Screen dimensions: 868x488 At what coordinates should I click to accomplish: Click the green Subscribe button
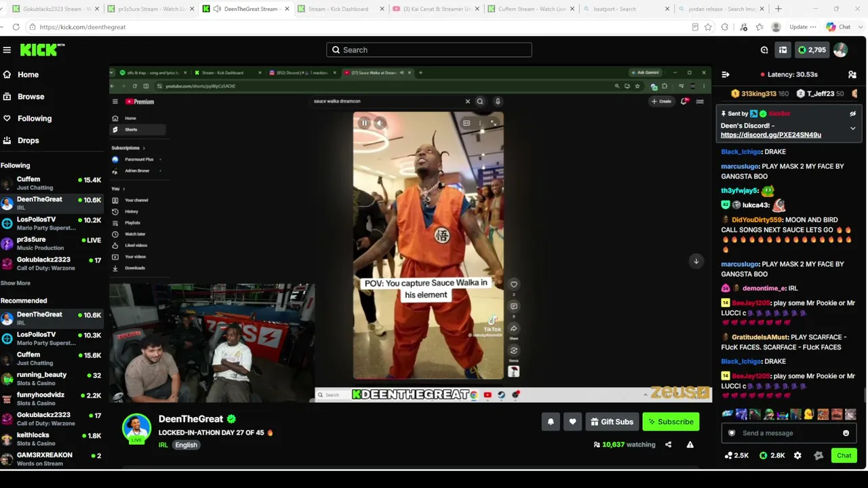tap(671, 422)
